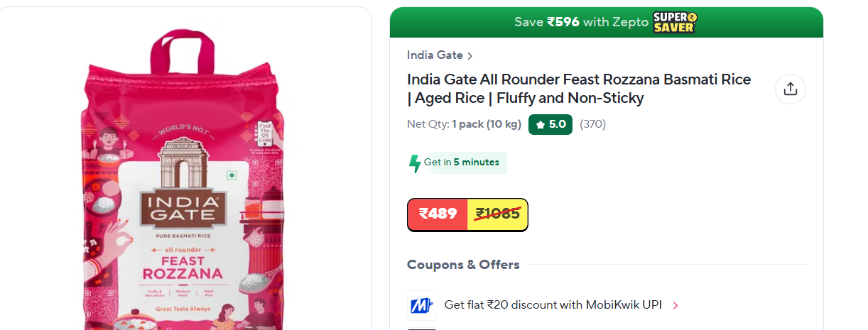868x330 pixels.
Task: Expand the India Gate brand chevron
Action: point(470,56)
